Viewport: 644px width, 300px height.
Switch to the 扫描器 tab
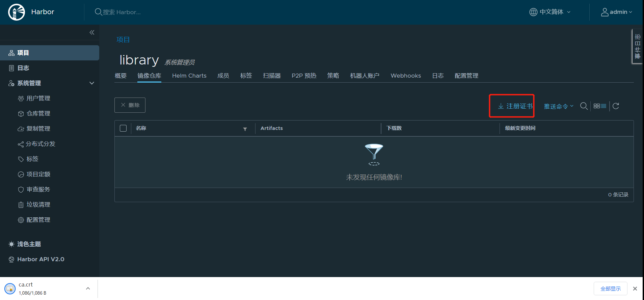(272, 76)
